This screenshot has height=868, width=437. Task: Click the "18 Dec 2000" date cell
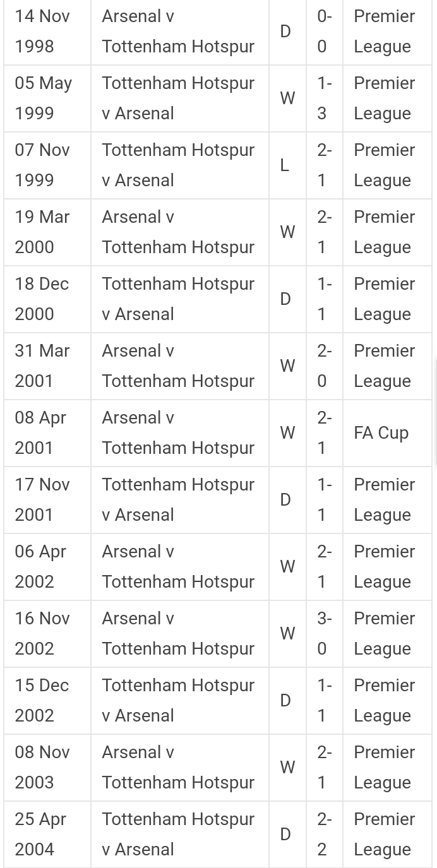(42, 299)
